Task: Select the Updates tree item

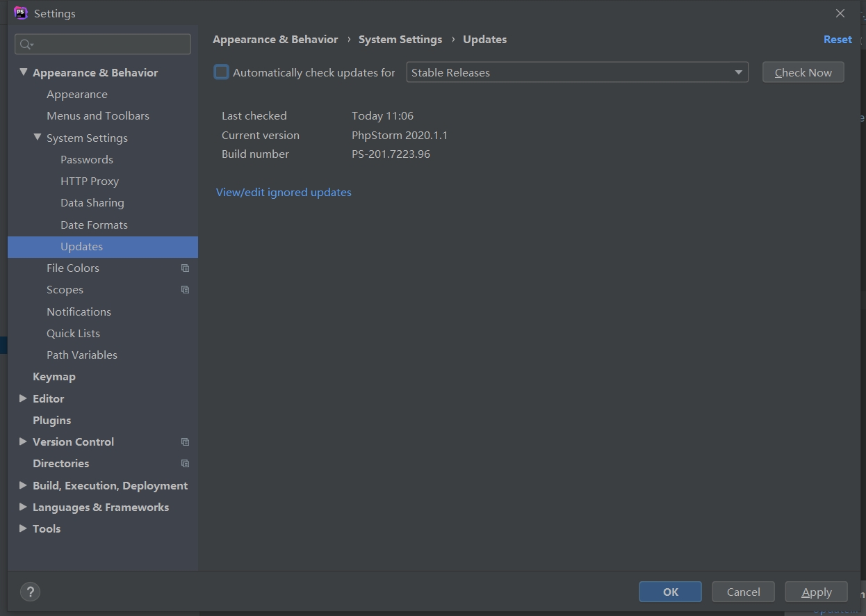Action: [103, 247]
